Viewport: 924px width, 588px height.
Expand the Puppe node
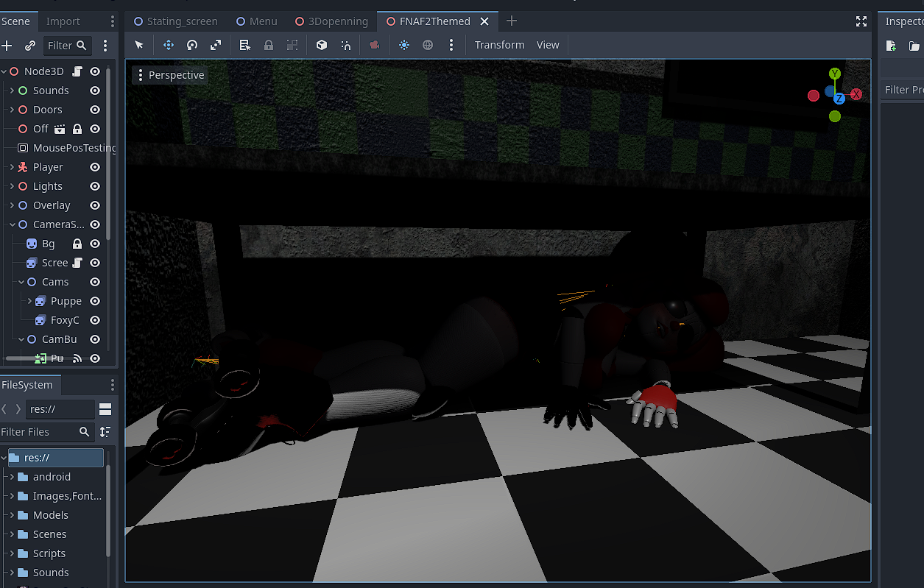click(29, 301)
